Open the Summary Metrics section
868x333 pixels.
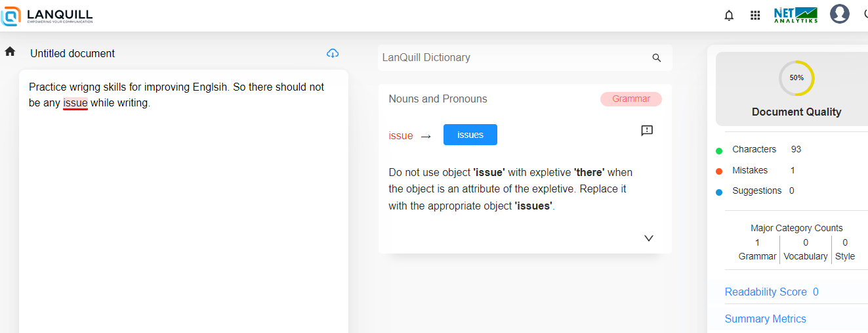pyautogui.click(x=765, y=319)
